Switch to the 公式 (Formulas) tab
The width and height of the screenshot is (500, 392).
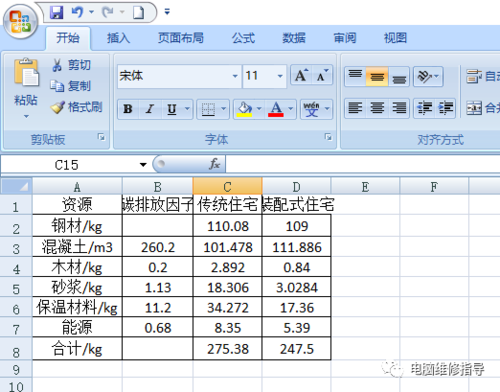244,38
